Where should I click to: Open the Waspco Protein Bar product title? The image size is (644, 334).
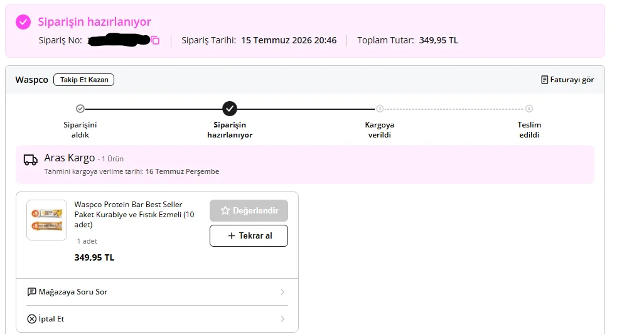(134, 215)
